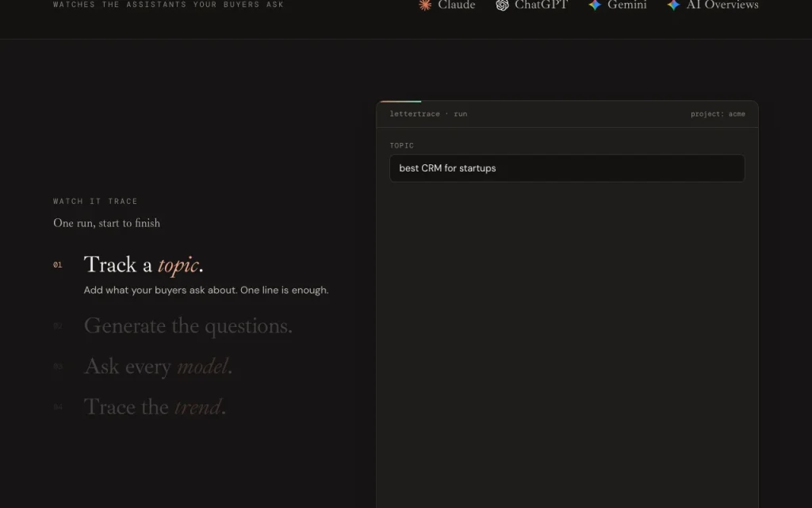
Task: Click the Claude label text
Action: [456, 5]
